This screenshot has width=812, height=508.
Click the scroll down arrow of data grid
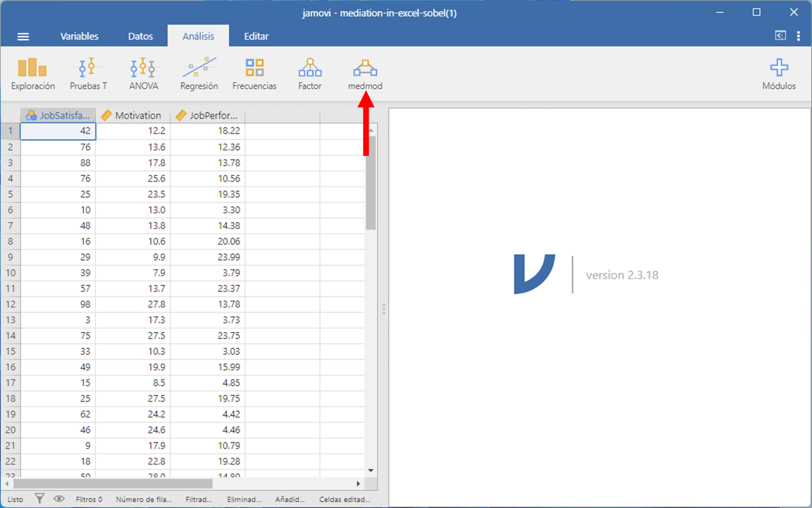click(371, 471)
